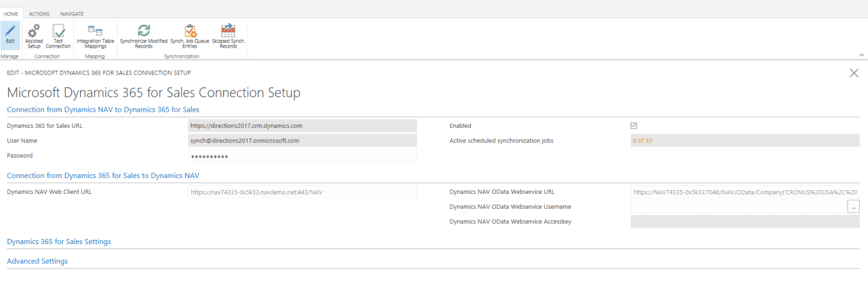Switch to the ACTIONS ribbon tab
868x298 pixels.
(38, 13)
